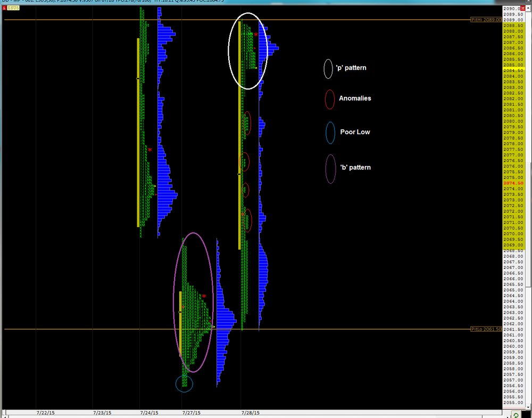Click the PitLo 2061.50 line label

click(486, 329)
